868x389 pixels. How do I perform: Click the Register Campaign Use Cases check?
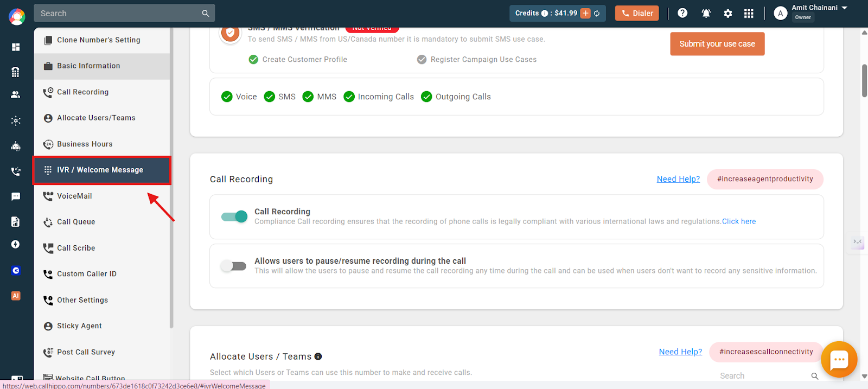(x=422, y=60)
